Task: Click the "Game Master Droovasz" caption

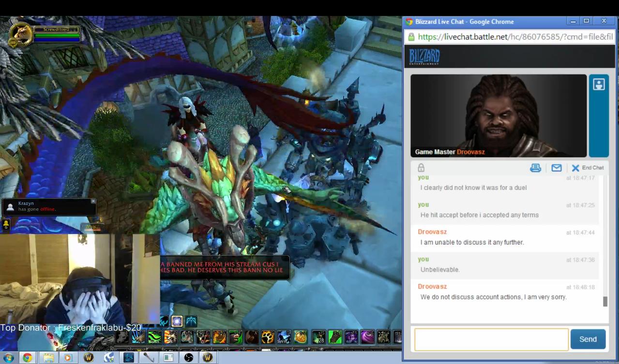Action: (450, 152)
